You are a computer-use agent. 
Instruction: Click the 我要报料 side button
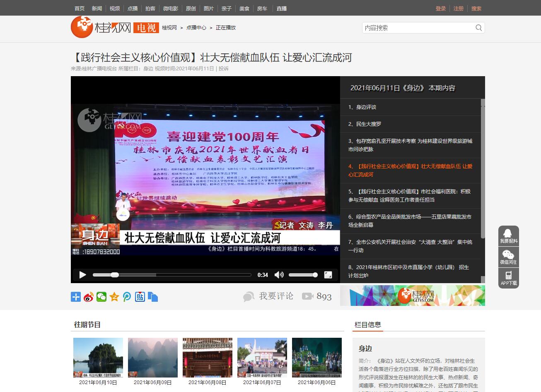pyautogui.click(x=508, y=236)
